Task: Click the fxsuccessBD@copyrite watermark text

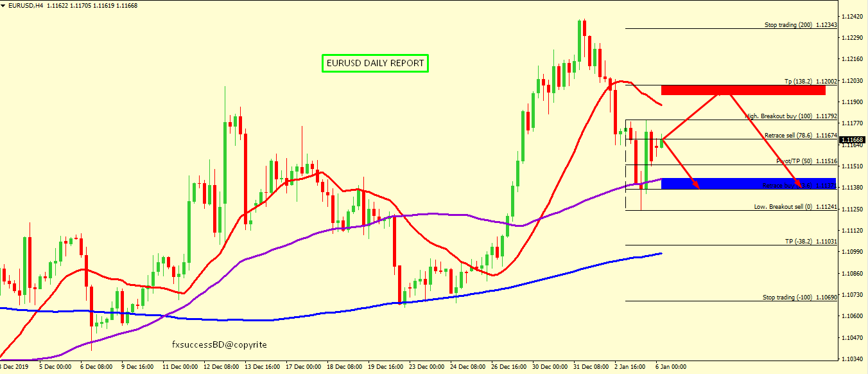Action: tap(219, 345)
